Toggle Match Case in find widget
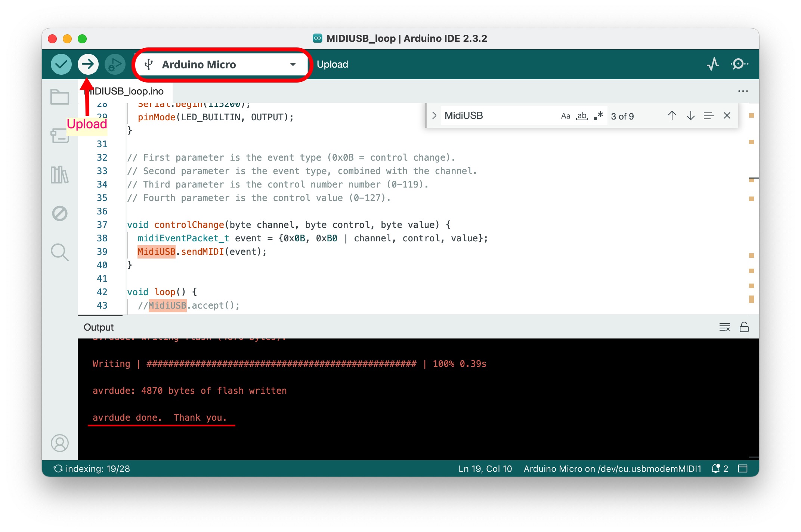The image size is (801, 532). (565, 116)
